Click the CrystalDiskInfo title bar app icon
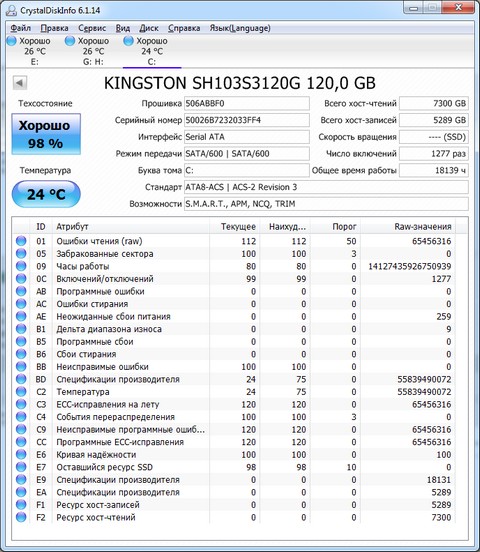This screenshot has width=480, height=552. coord(11,10)
